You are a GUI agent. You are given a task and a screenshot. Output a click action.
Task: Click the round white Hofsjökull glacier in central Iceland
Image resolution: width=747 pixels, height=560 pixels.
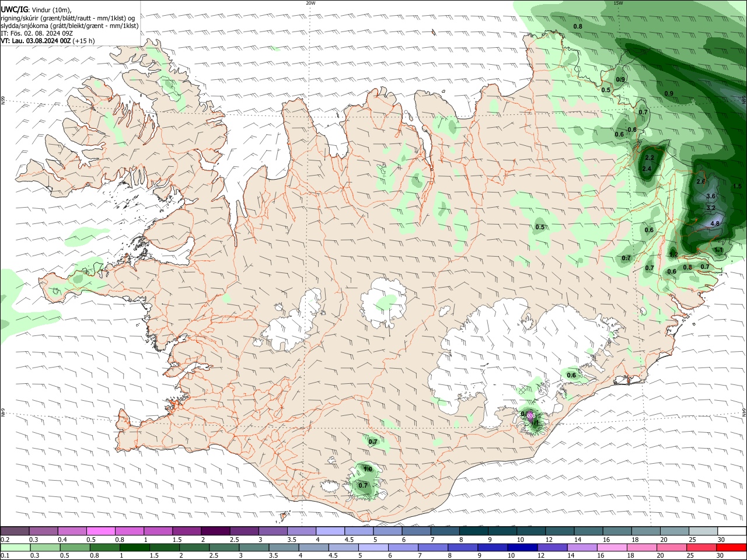pos(384,302)
